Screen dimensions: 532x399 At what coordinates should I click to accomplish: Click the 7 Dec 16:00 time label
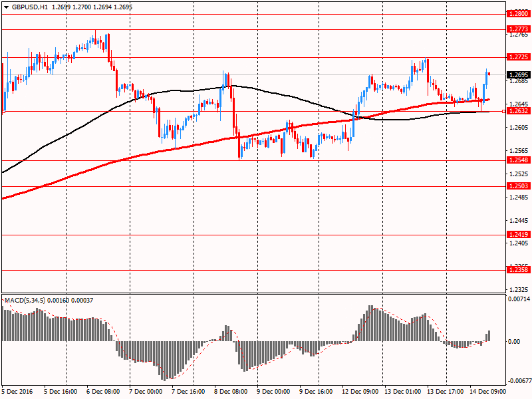pos(188,392)
